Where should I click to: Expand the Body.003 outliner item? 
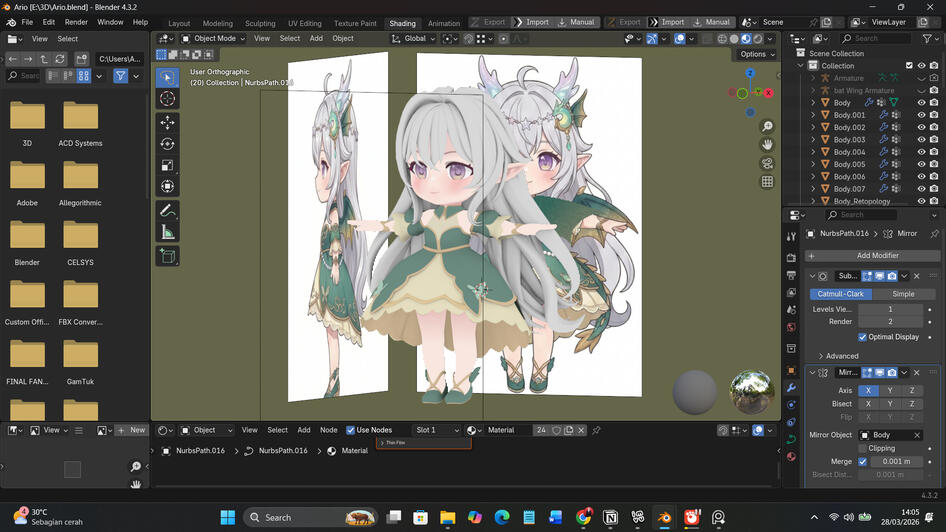(x=813, y=139)
